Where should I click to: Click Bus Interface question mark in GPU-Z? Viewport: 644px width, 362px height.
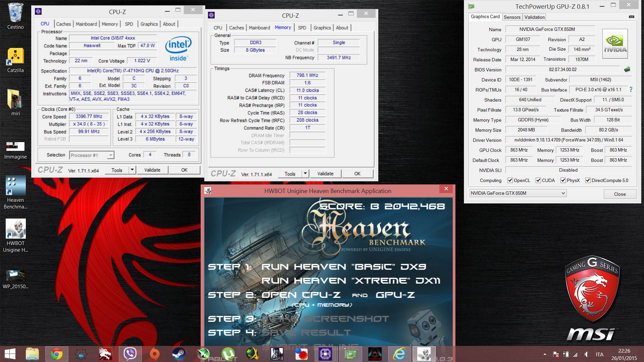[x=631, y=89]
